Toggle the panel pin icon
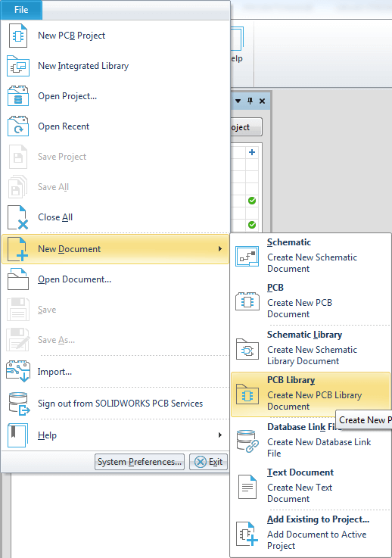Image resolution: width=392 pixels, height=558 pixels. click(x=250, y=101)
